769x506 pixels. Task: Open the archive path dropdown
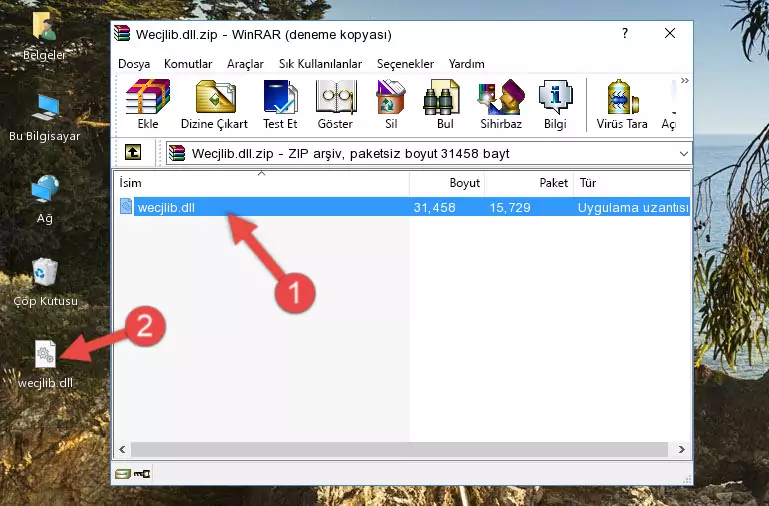point(684,153)
